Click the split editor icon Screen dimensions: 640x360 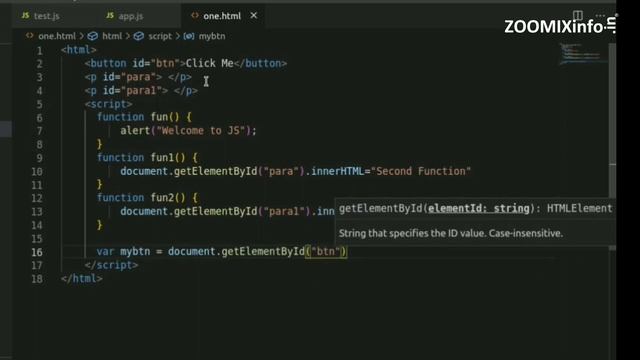(578, 16)
